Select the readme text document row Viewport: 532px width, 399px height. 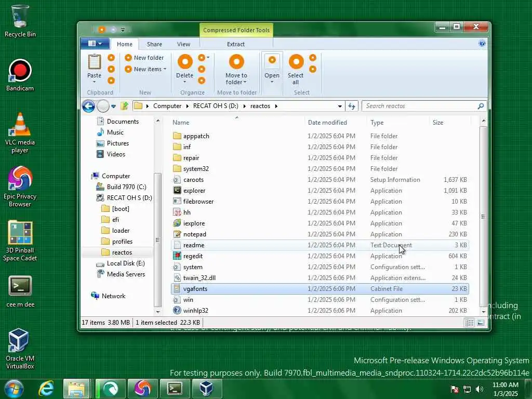(x=320, y=245)
